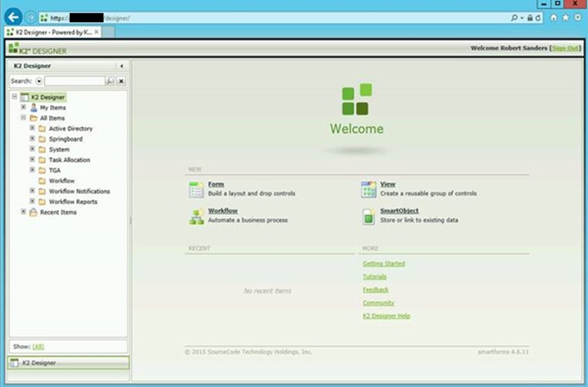Click the View icon under New

pos(368,190)
